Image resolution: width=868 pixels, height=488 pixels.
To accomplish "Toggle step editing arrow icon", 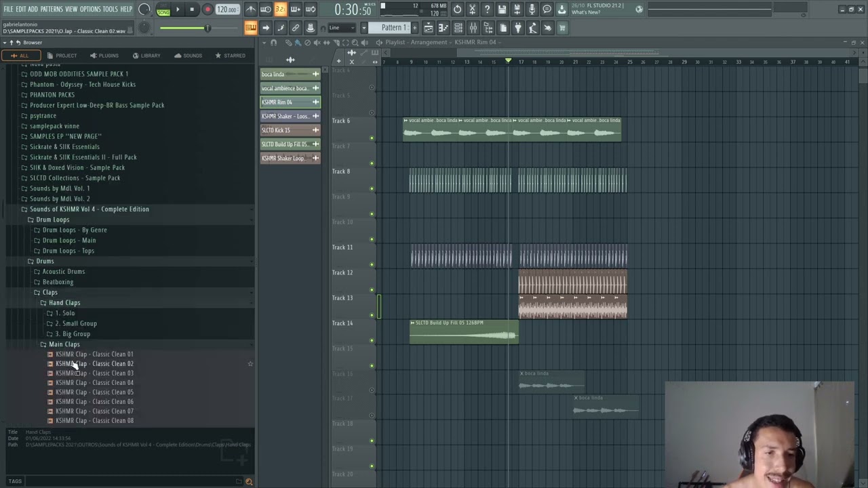I will point(266,28).
